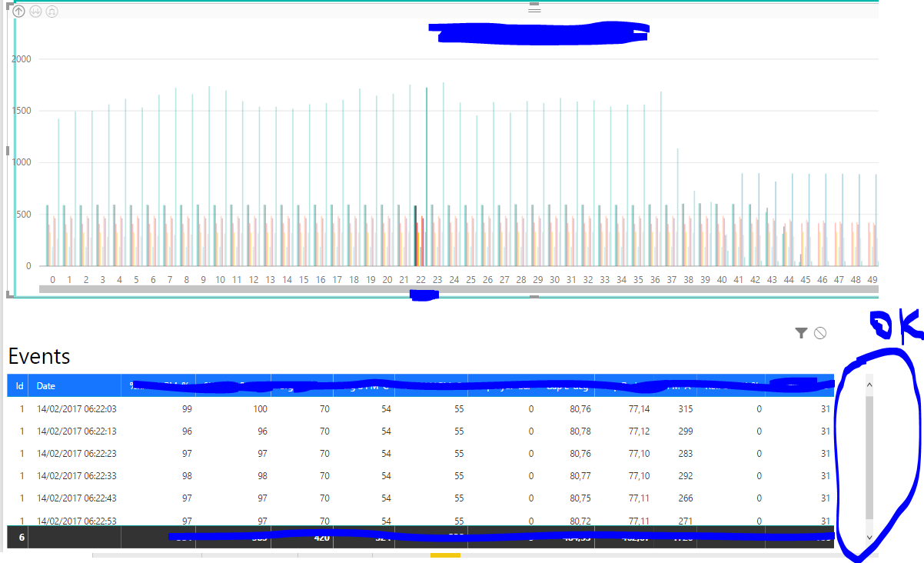This screenshot has width=924, height=563.
Task: Click the 292 value in the fourth row
Action: [x=686, y=476]
